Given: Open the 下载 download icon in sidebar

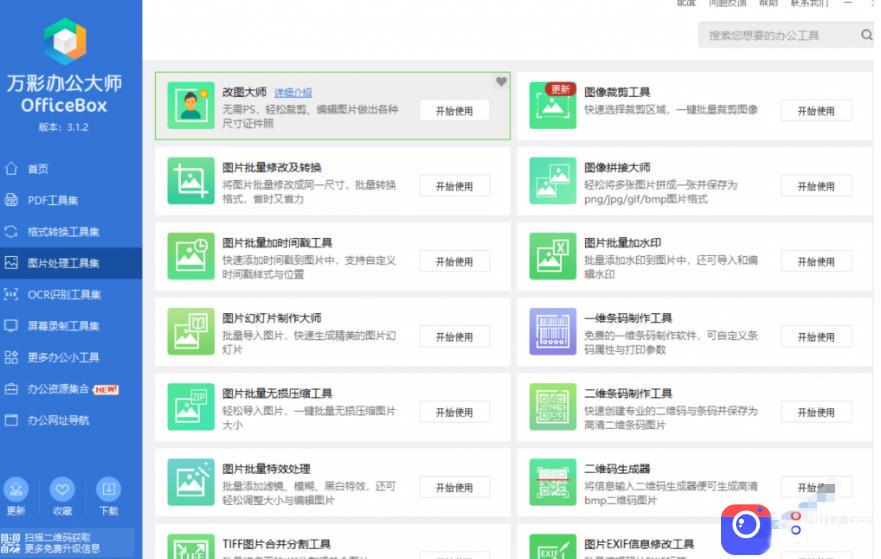Looking at the screenshot, I should pos(108,490).
